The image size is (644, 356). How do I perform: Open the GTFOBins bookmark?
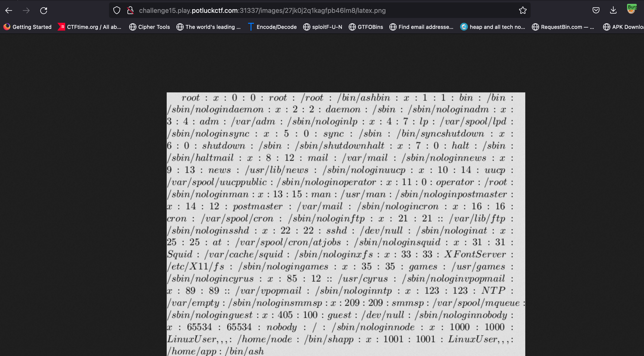pos(366,27)
